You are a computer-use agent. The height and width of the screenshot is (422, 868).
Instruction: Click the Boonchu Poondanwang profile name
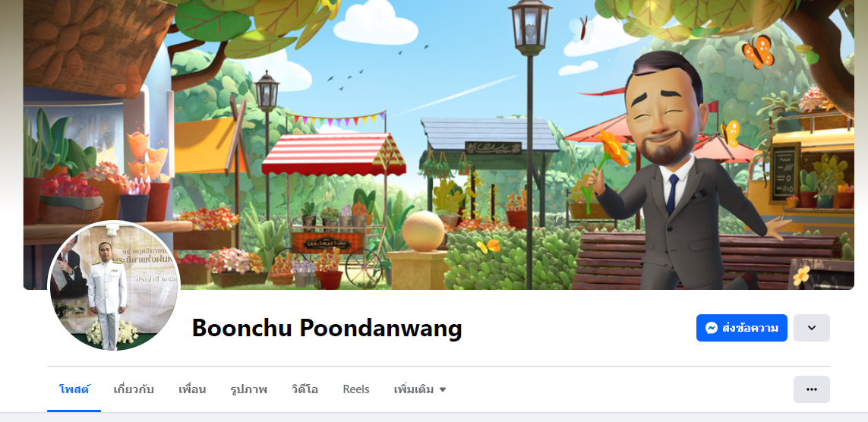[x=327, y=328]
